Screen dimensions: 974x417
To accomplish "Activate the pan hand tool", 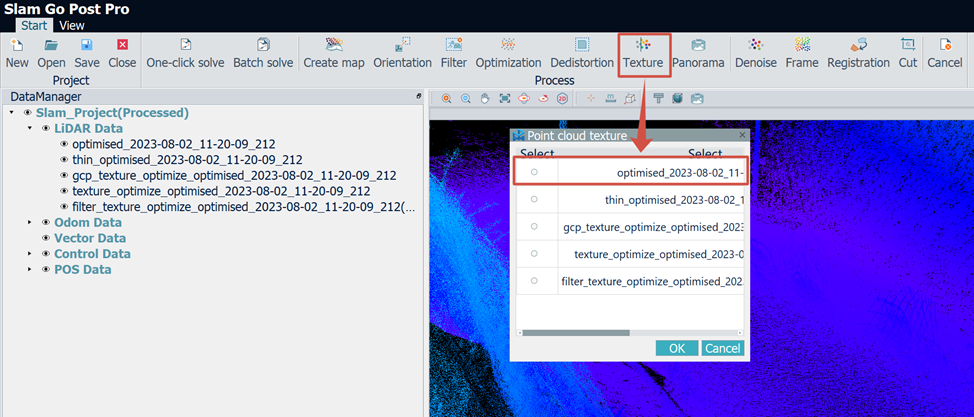I will click(x=485, y=98).
